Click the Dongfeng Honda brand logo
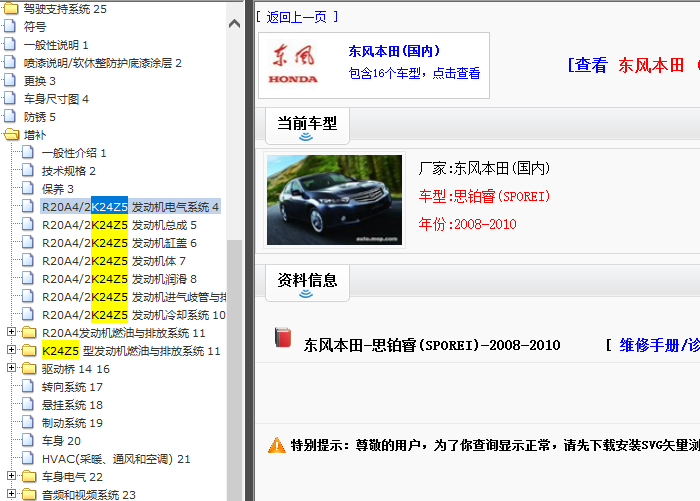Image resolution: width=700 pixels, height=501 pixels. [x=293, y=64]
